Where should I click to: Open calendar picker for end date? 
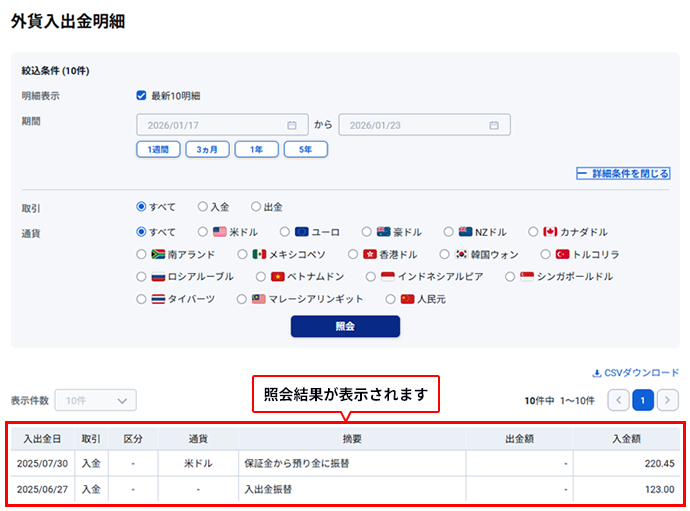(493, 125)
